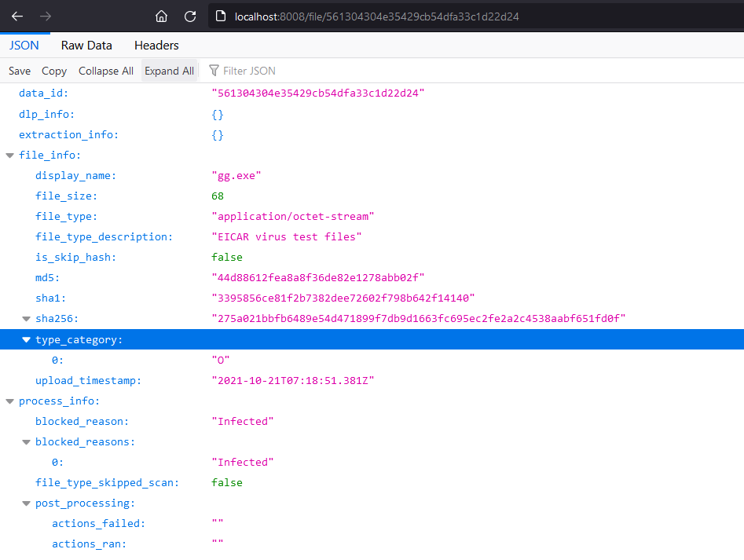Screen dimensions: 744x560
Task: Select the upload_timestamp key
Action: coord(88,381)
